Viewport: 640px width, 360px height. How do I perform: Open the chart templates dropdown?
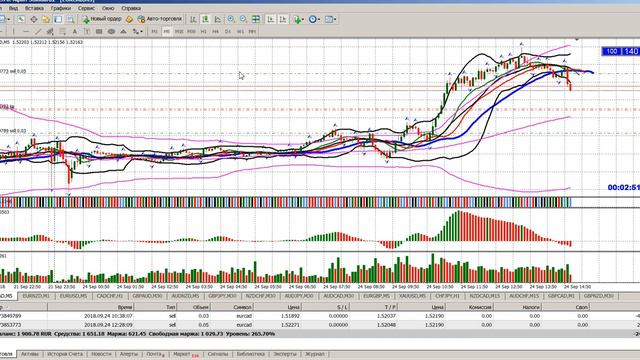pyautogui.click(x=330, y=19)
